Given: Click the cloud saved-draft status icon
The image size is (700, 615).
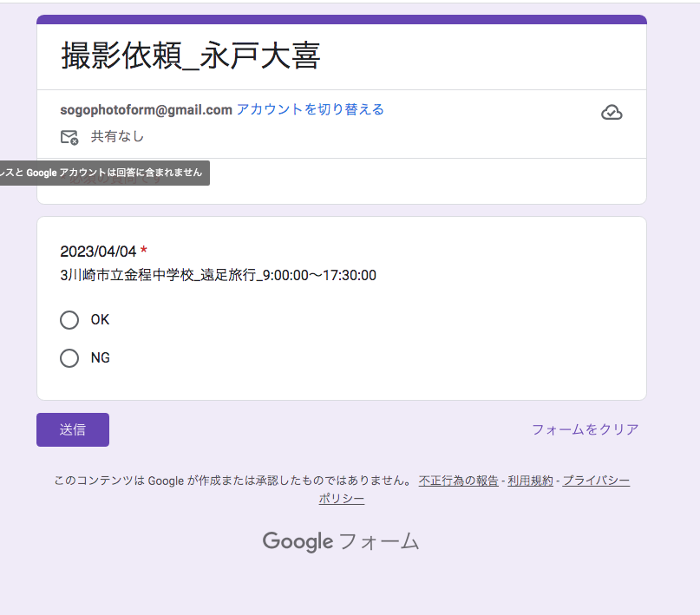Looking at the screenshot, I should [612, 113].
